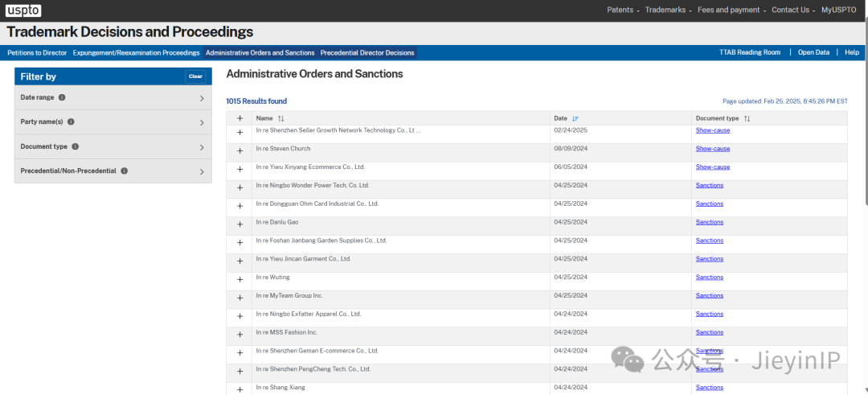
Task: Open the Help link
Action: tap(852, 52)
